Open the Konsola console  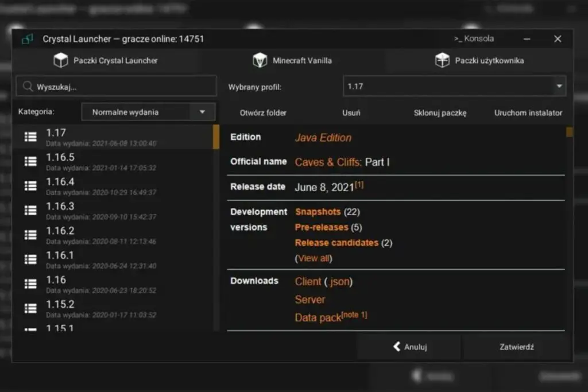[x=474, y=38]
